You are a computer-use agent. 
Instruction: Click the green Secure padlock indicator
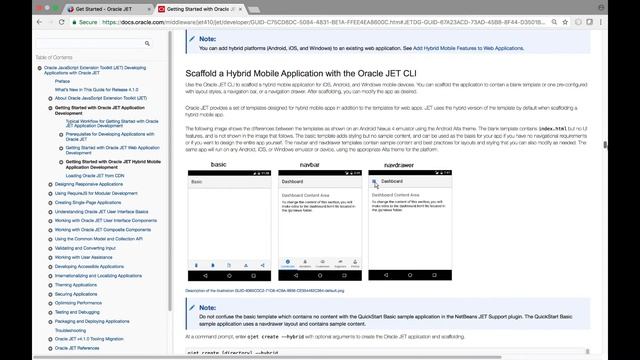tap(84, 22)
